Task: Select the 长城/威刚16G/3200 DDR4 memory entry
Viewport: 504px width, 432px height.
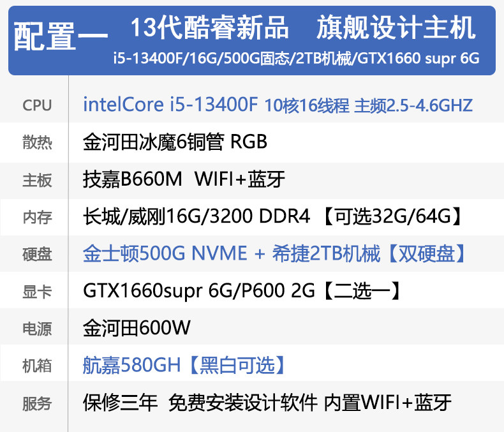Action: click(196, 216)
